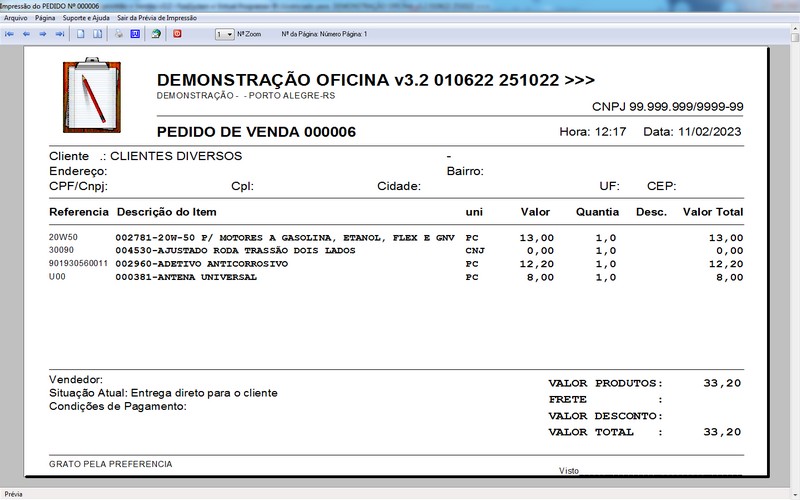Screen dimensions: 800x500
Task: Click the clipboard logo image
Action: tap(92, 95)
